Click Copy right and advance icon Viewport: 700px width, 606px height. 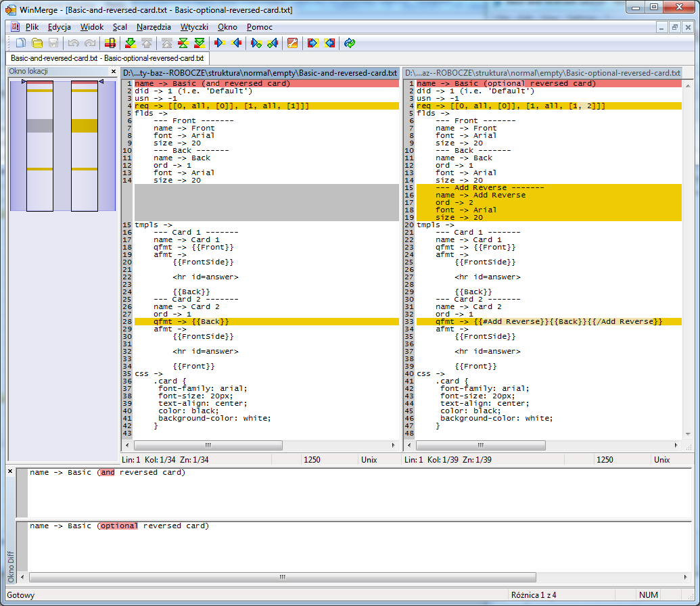tap(256, 43)
